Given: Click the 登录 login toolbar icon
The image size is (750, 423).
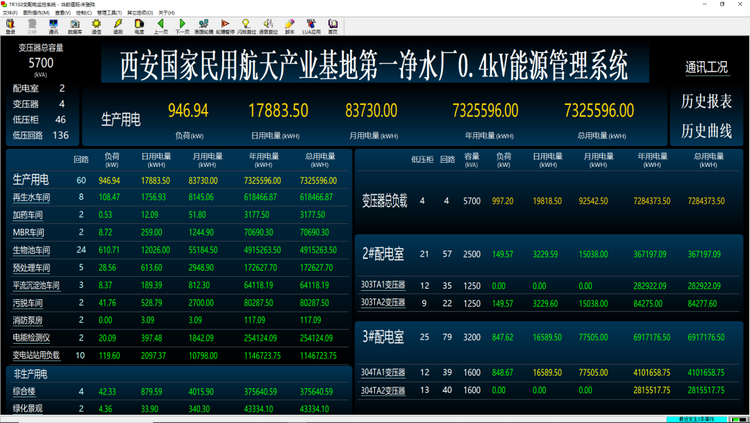Looking at the screenshot, I should click(10, 26).
